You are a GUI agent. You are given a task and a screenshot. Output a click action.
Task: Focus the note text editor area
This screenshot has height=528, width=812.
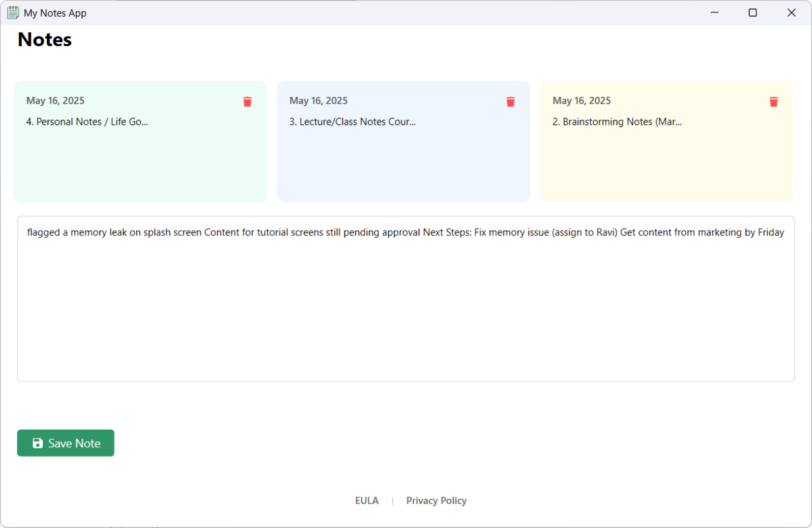coord(406,305)
